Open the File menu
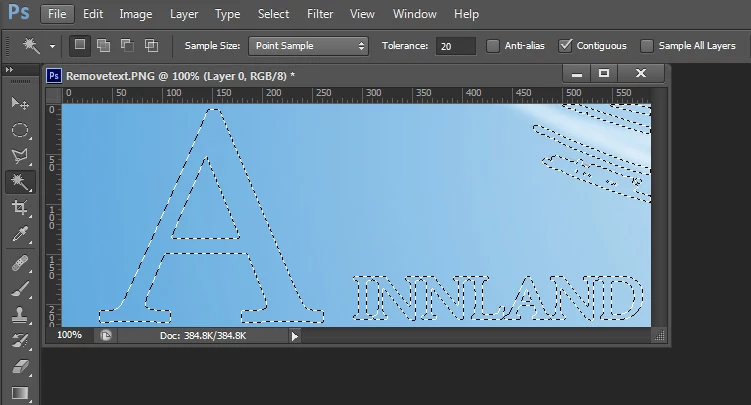751x405 pixels. tap(57, 14)
